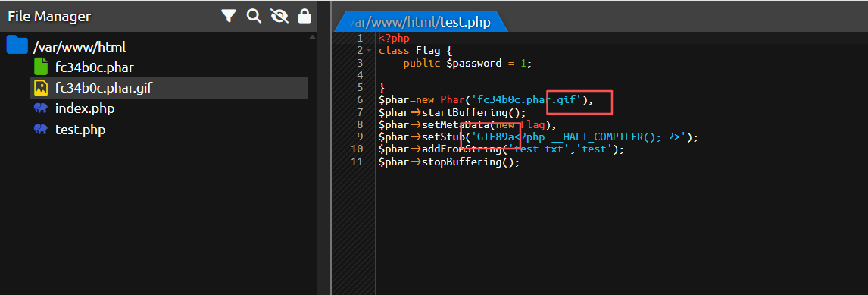Click the File Manager lock icon
The width and height of the screenshot is (868, 295).
click(x=304, y=17)
